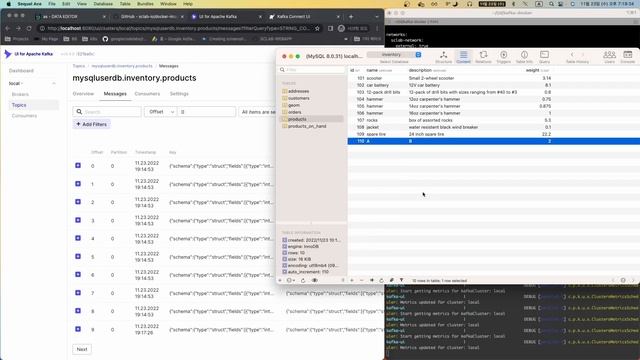Switch to the Overview tab

tap(83, 94)
